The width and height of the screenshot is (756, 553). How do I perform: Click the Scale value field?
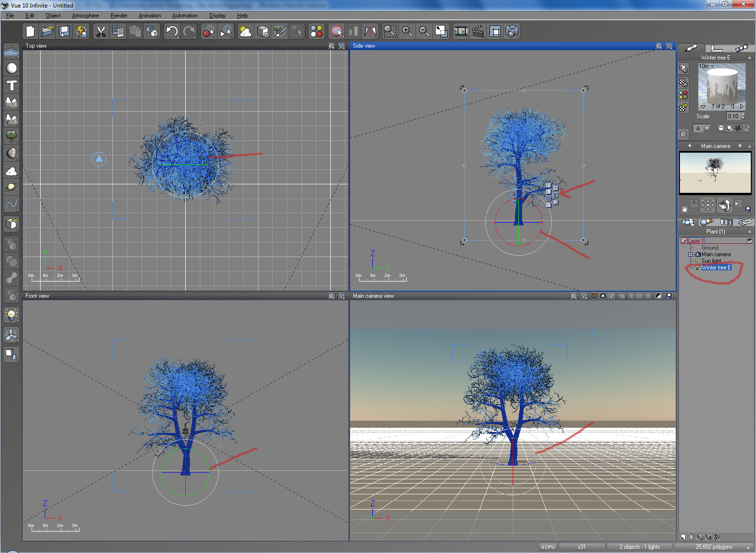point(733,116)
